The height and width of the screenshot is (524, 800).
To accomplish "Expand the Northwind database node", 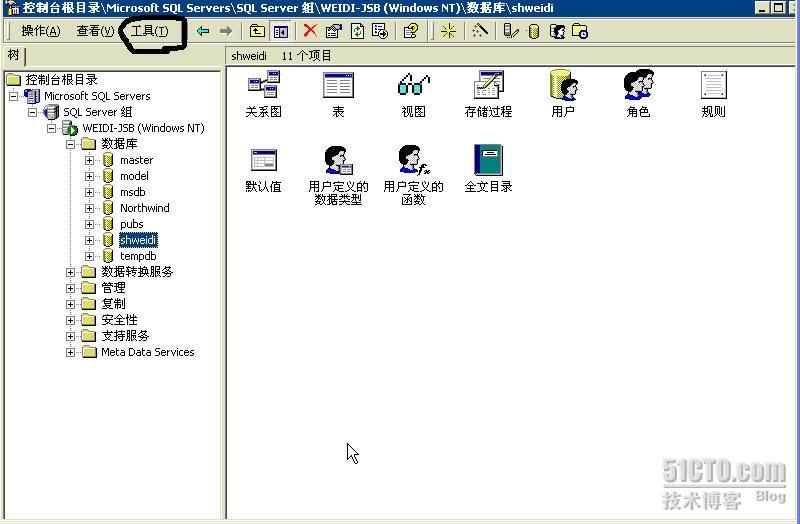I will [x=89, y=208].
